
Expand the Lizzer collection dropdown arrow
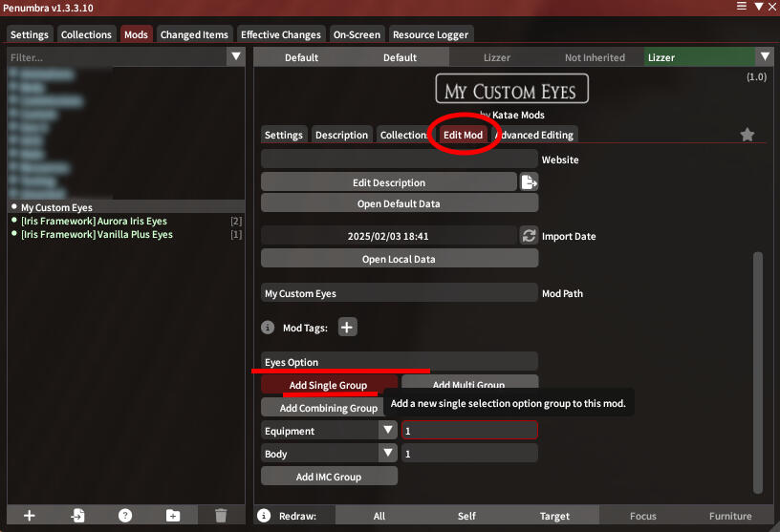coord(764,57)
